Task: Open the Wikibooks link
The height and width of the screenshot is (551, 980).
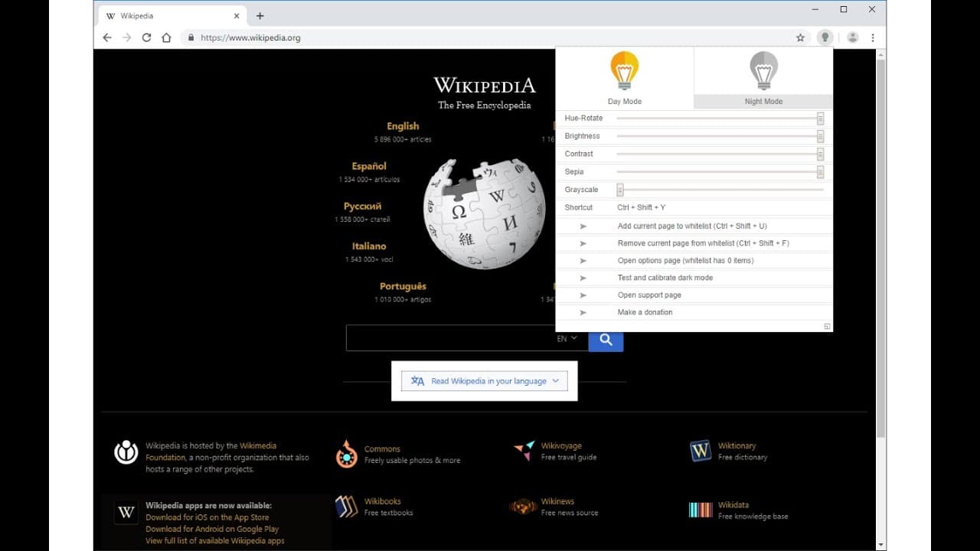Action: 382,501
